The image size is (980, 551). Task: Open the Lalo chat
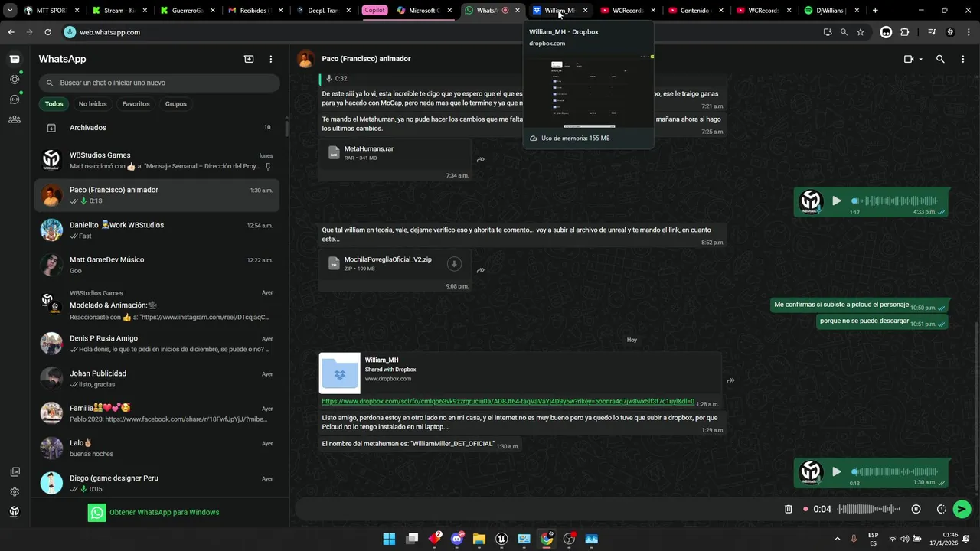(157, 448)
